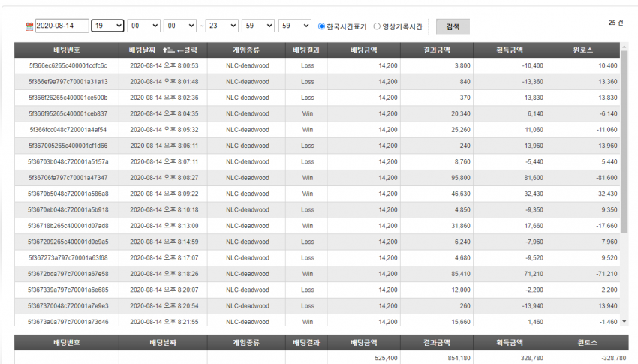Click timestamp 2020-08-14 오후 8:20:54
The width and height of the screenshot is (638, 364).
[164, 306]
